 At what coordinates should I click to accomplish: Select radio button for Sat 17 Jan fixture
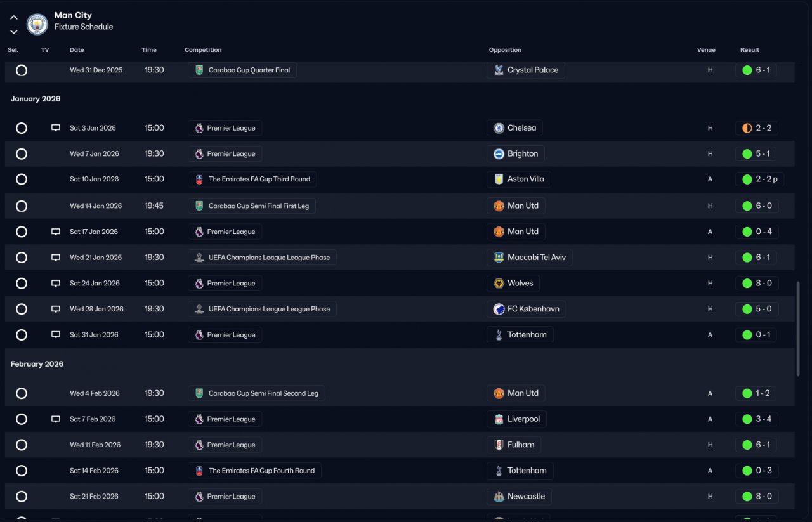tap(22, 232)
